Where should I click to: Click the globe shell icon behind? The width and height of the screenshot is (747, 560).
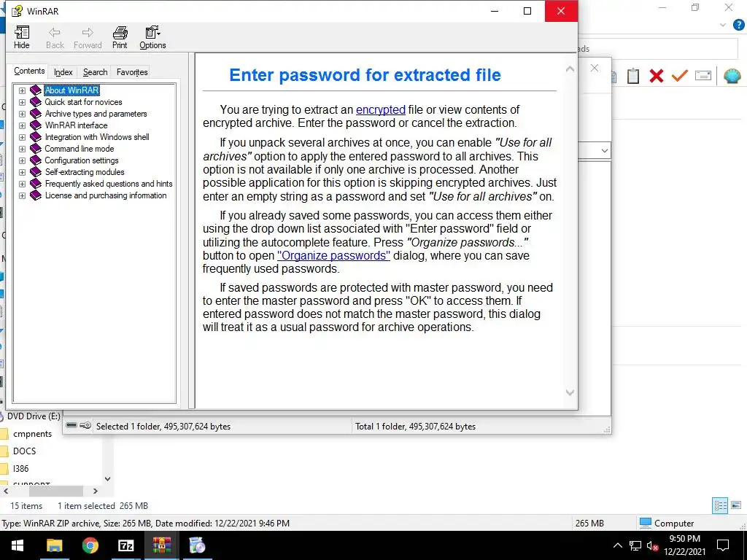coord(732,76)
